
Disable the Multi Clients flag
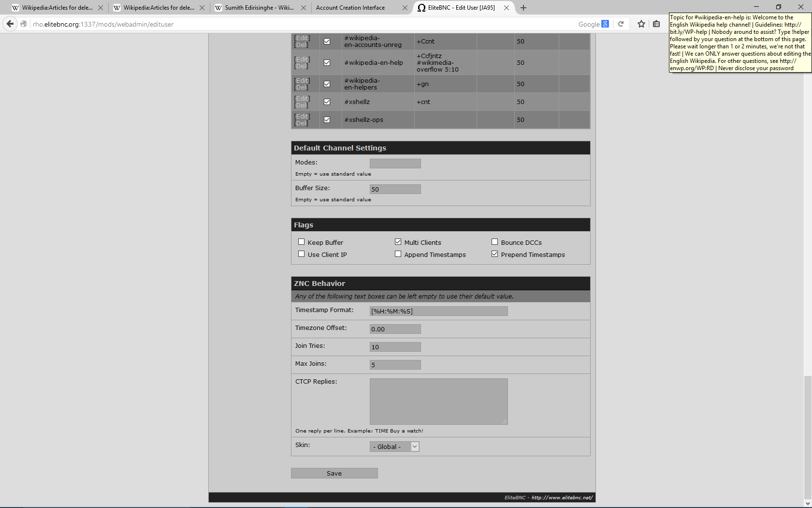tap(398, 242)
